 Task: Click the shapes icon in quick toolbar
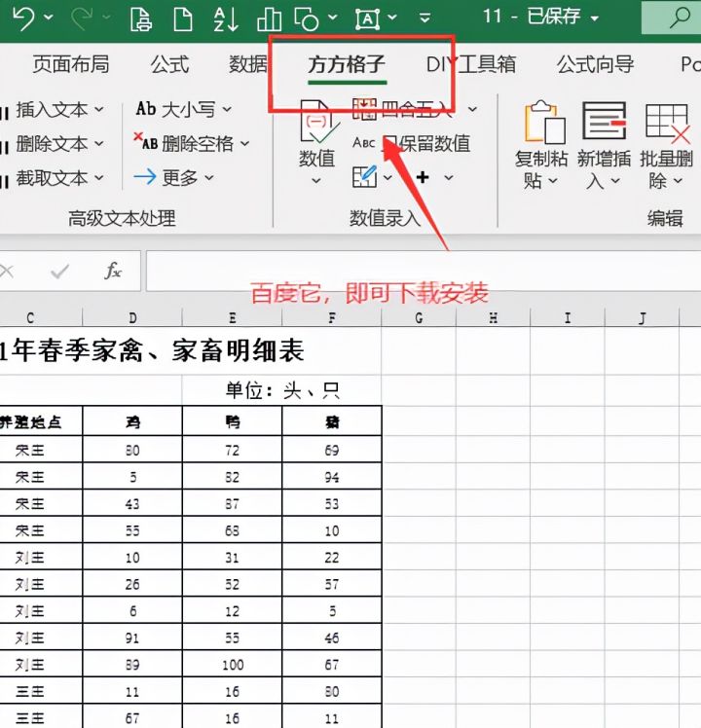(x=307, y=18)
